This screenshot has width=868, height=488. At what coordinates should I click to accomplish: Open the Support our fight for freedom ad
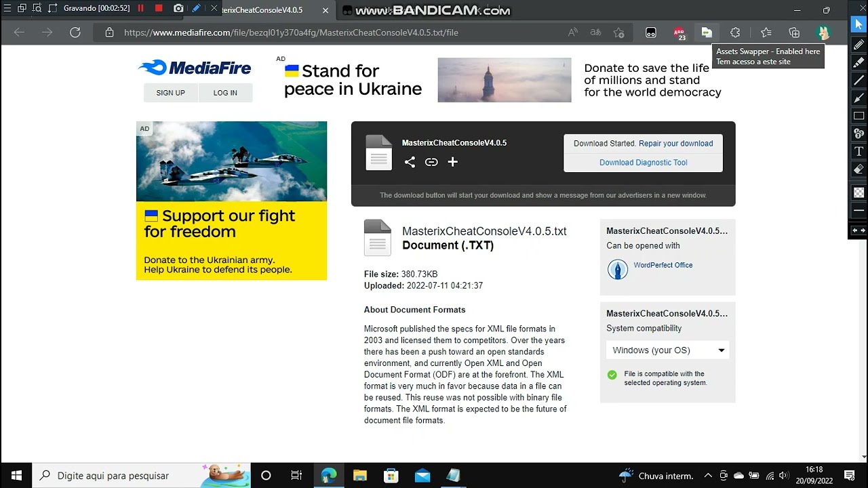231,201
